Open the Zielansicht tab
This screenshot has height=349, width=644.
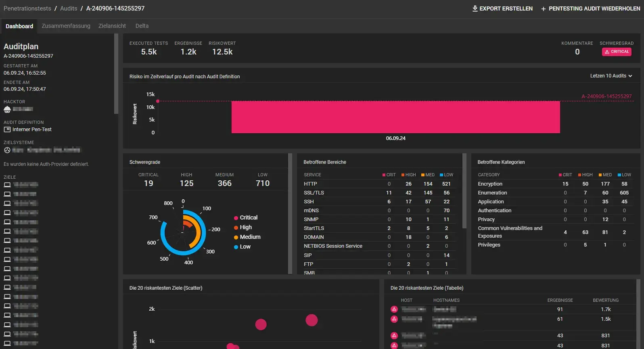(112, 26)
